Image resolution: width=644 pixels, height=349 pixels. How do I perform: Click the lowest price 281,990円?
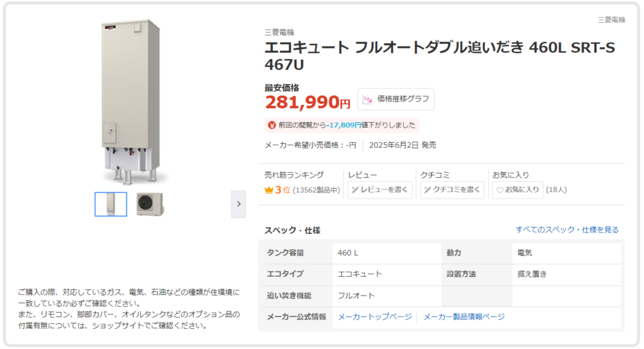click(308, 102)
